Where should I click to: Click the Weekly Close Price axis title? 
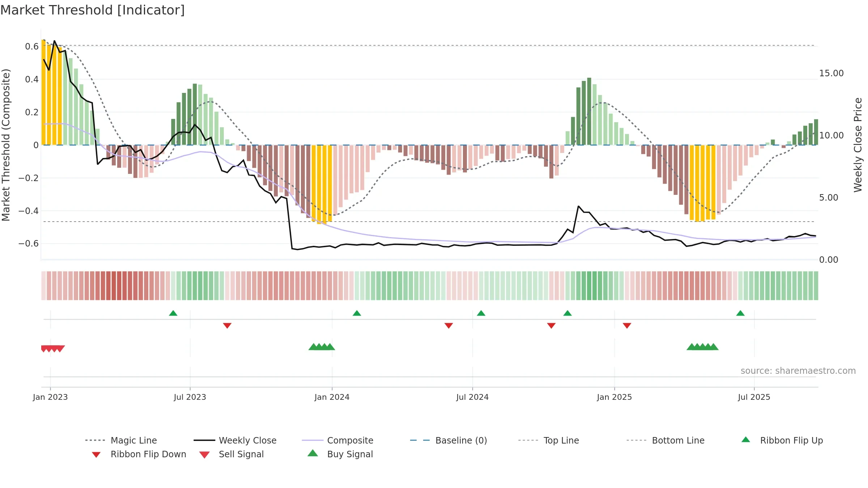click(858, 145)
